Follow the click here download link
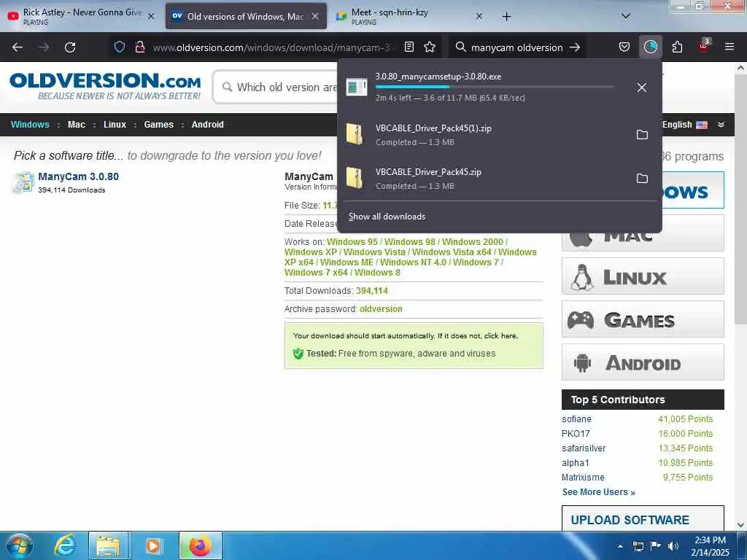 click(x=500, y=335)
